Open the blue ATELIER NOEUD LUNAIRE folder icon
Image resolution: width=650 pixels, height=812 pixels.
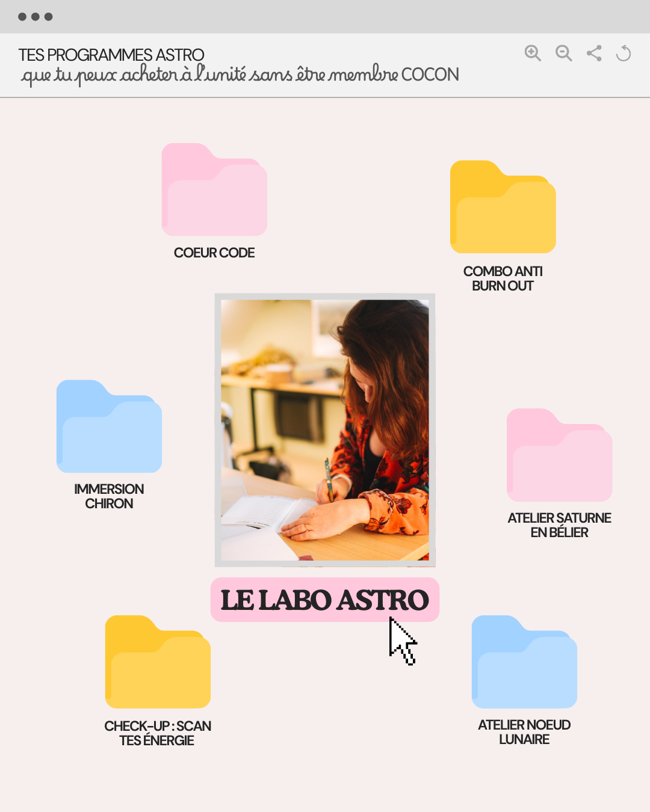pyautogui.click(x=524, y=662)
